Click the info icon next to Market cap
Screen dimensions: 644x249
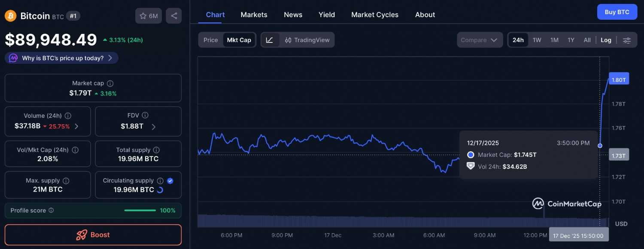click(110, 84)
